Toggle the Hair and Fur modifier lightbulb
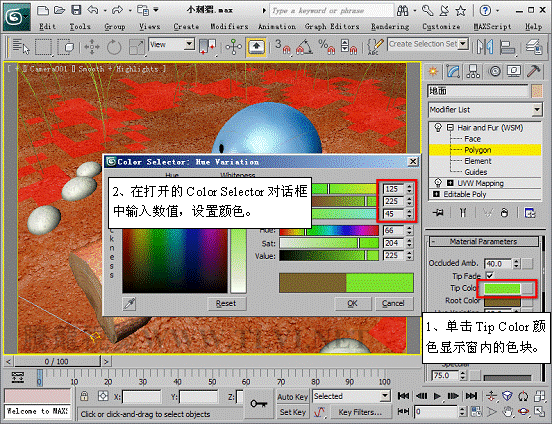Viewport: 552px width, 424px height. [438, 127]
